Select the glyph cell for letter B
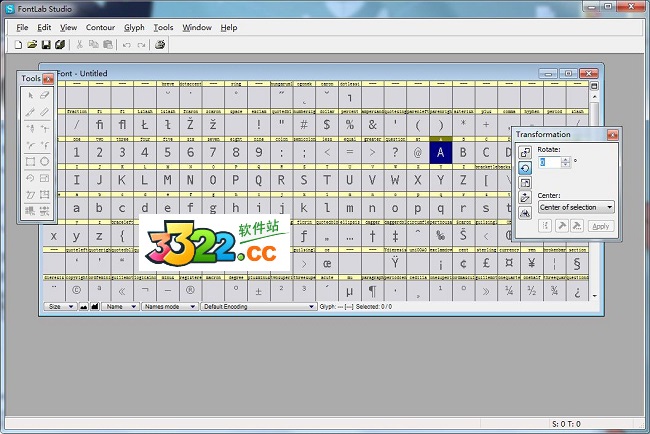 (463, 152)
